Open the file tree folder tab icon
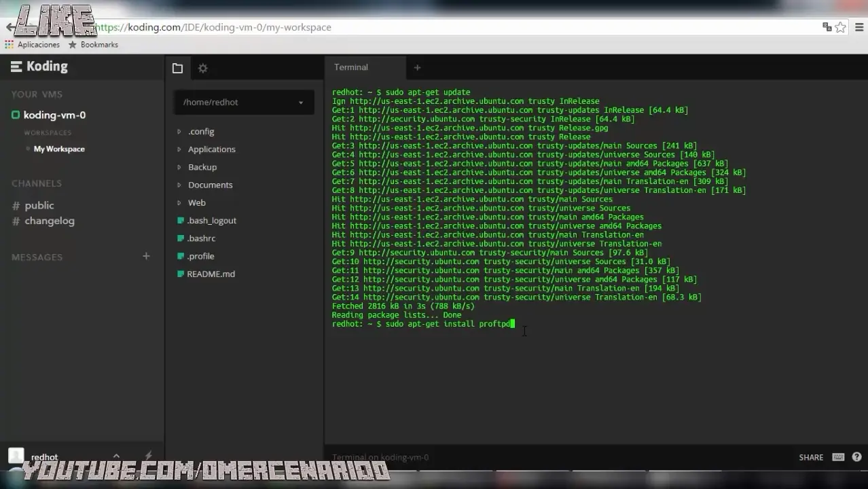Viewport: 868px width, 489px height. [x=177, y=68]
